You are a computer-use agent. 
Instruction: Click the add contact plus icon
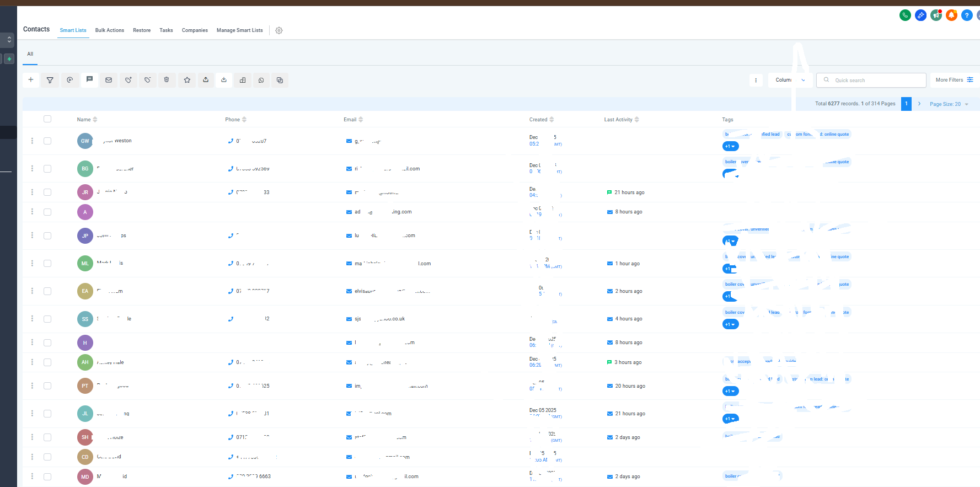tap(31, 80)
